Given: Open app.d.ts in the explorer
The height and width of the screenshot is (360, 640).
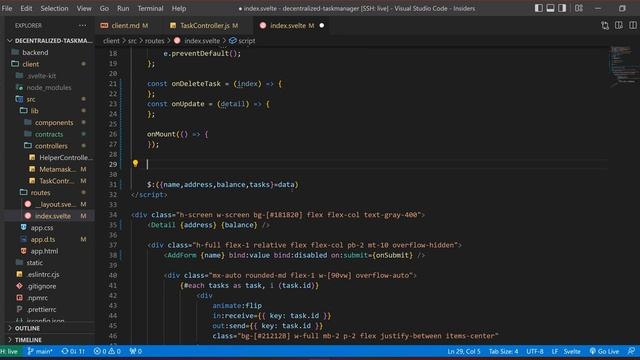Looking at the screenshot, I should (42, 239).
